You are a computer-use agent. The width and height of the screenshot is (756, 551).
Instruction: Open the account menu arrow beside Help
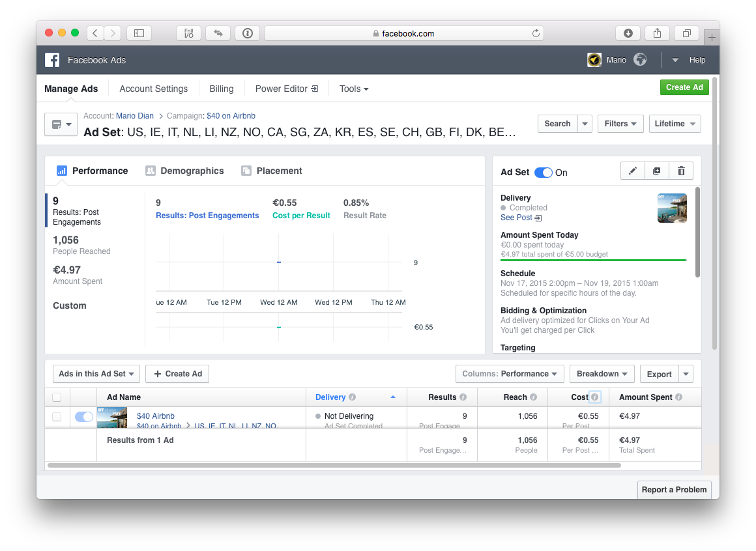click(x=675, y=60)
